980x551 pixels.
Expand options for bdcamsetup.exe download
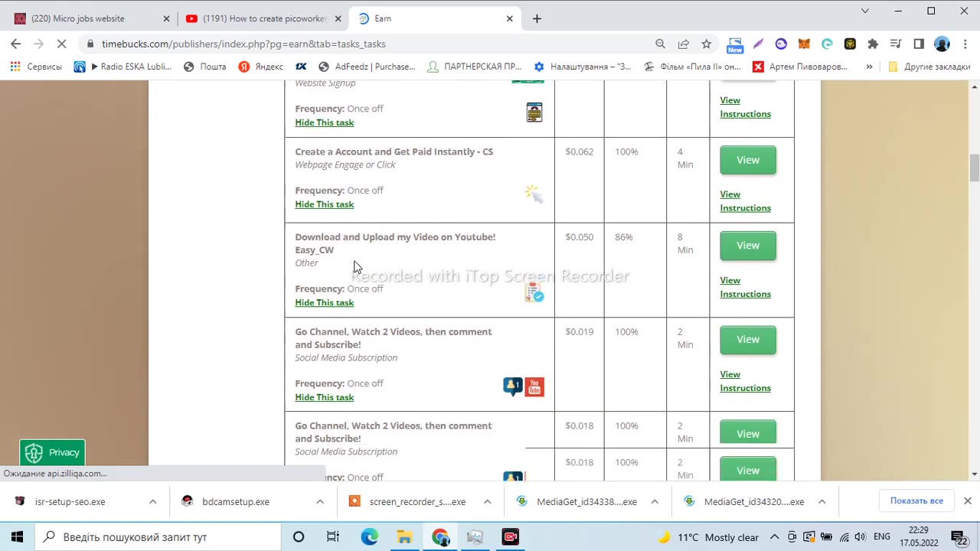[319, 502]
